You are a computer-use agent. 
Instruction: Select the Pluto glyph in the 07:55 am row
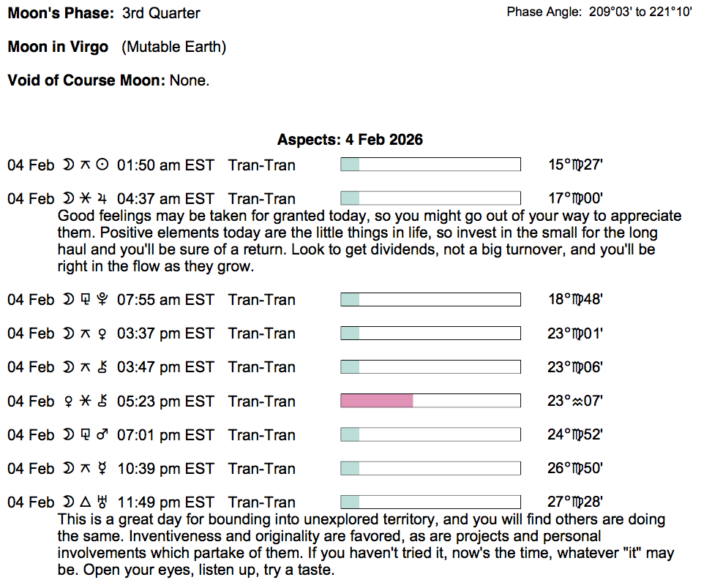pos(102,300)
